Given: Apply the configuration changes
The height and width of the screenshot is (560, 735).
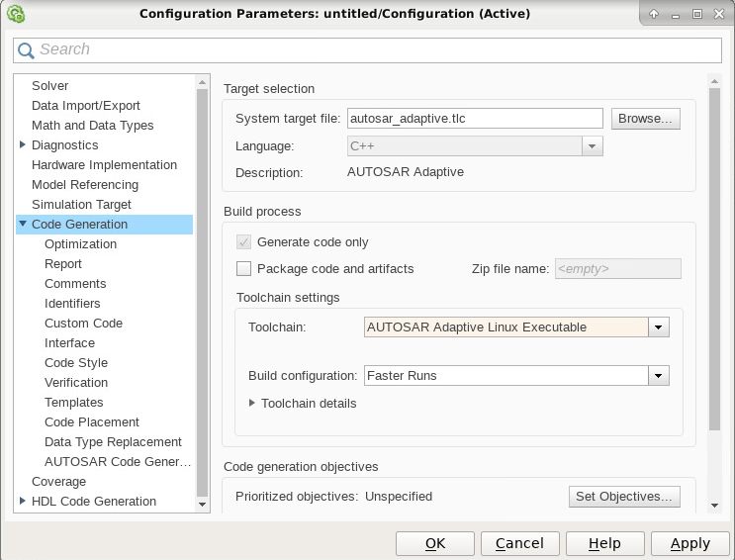Looking at the screenshot, I should click(x=690, y=543).
